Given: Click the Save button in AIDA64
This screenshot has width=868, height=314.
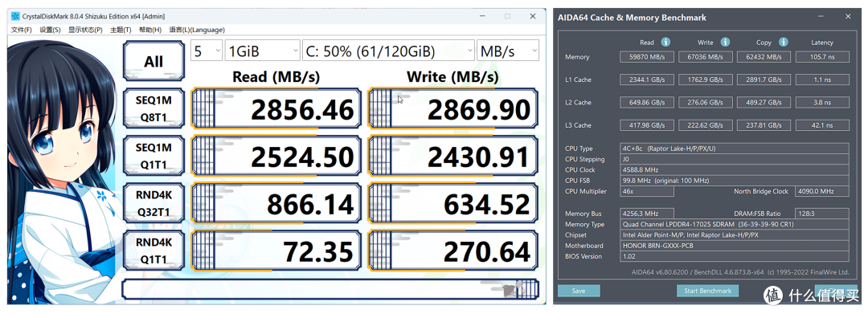Looking at the screenshot, I should click(579, 291).
